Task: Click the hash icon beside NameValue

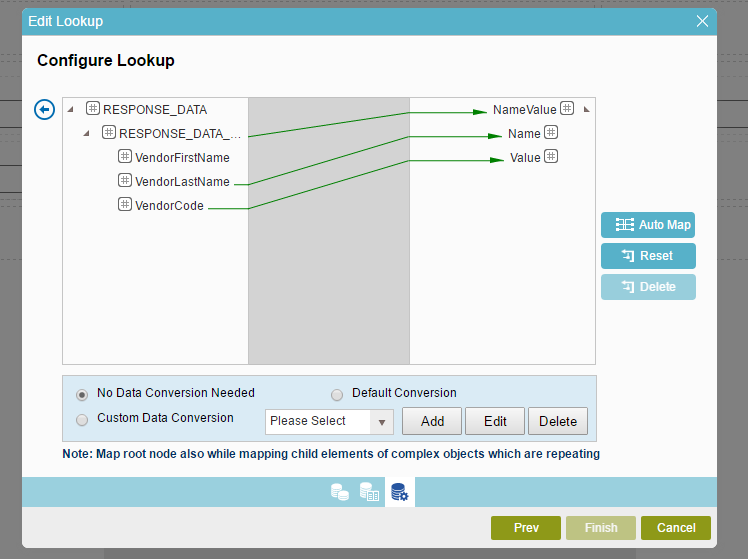Action: click(x=567, y=109)
